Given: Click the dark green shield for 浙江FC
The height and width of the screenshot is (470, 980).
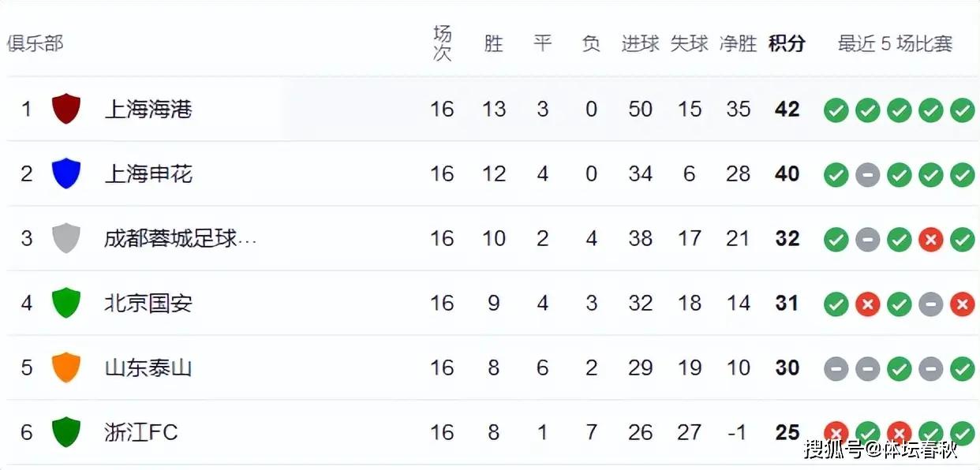Looking at the screenshot, I should (66, 432).
